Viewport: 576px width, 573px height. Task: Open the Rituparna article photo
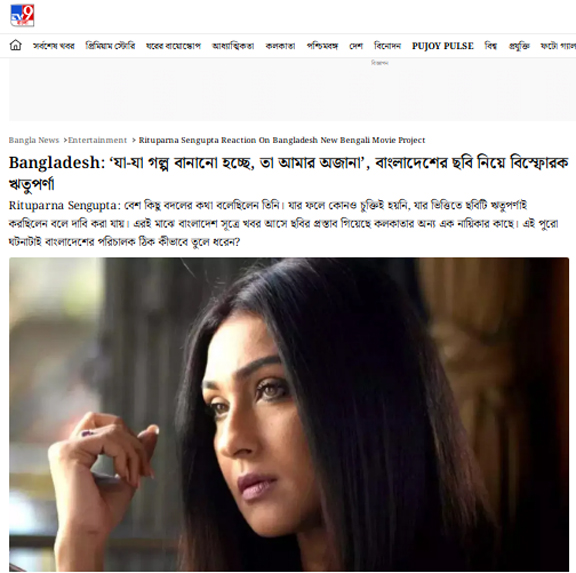(289, 414)
